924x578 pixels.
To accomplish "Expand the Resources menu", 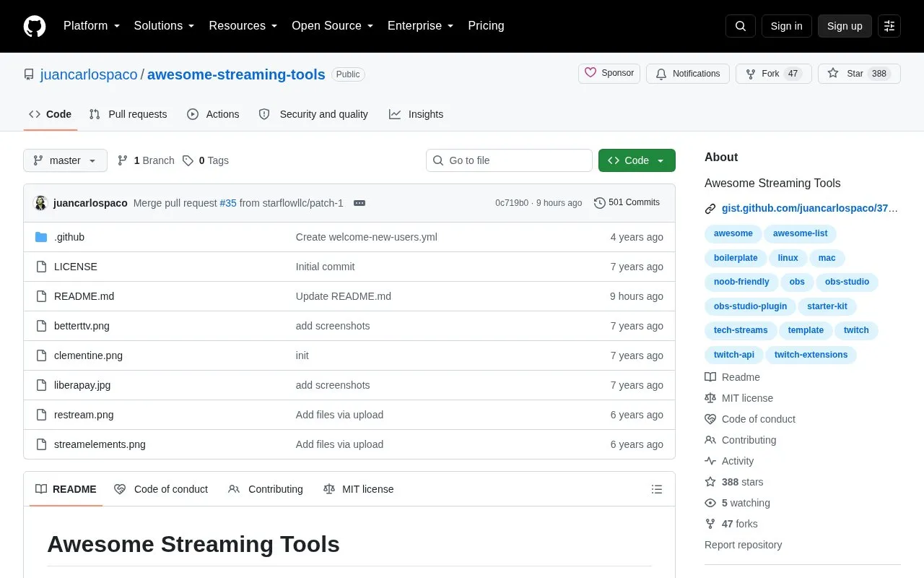I will 243,26.
